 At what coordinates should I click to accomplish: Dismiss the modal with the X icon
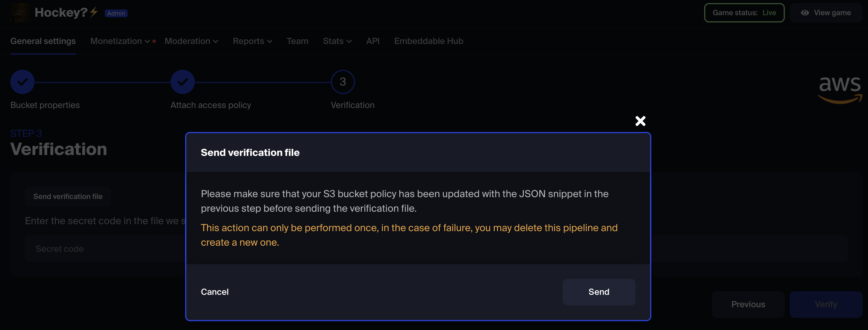pyautogui.click(x=640, y=121)
